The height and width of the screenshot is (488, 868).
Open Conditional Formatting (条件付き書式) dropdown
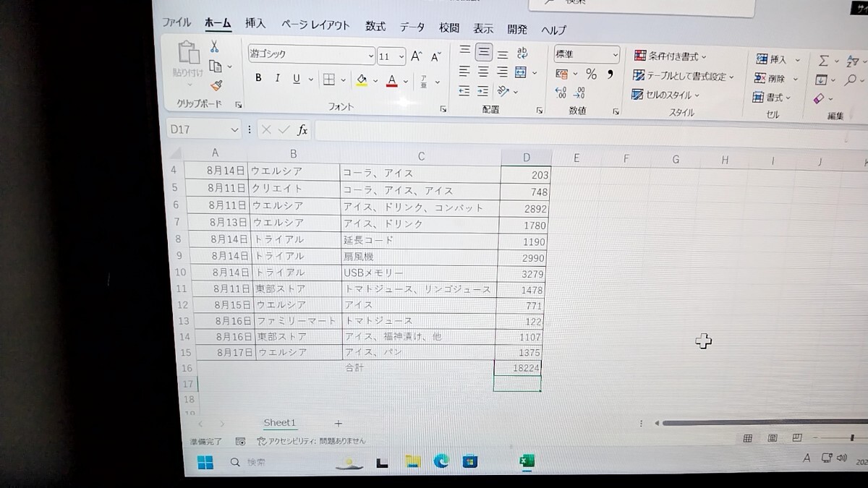[x=670, y=56]
